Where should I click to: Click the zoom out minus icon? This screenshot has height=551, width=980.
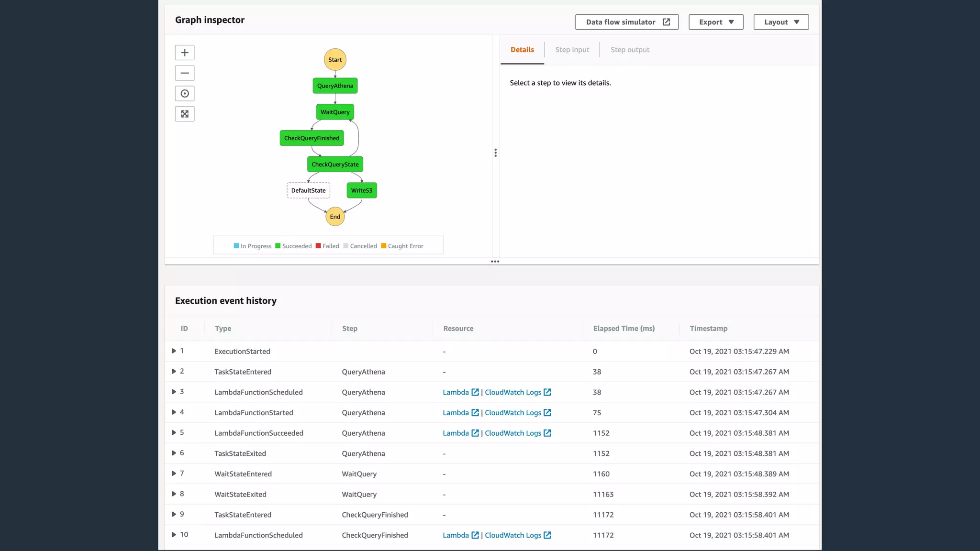pos(185,73)
